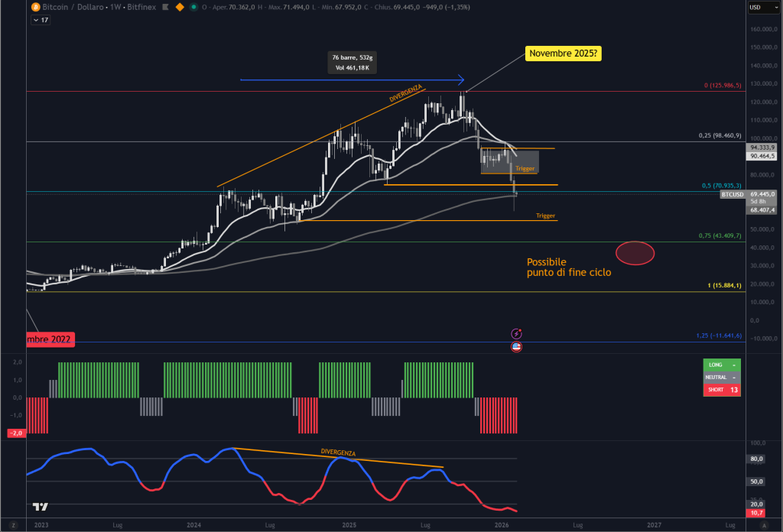The image size is (783, 532).
Task: Click the orange diamond icon in the toolbar
Action: tap(179, 7)
